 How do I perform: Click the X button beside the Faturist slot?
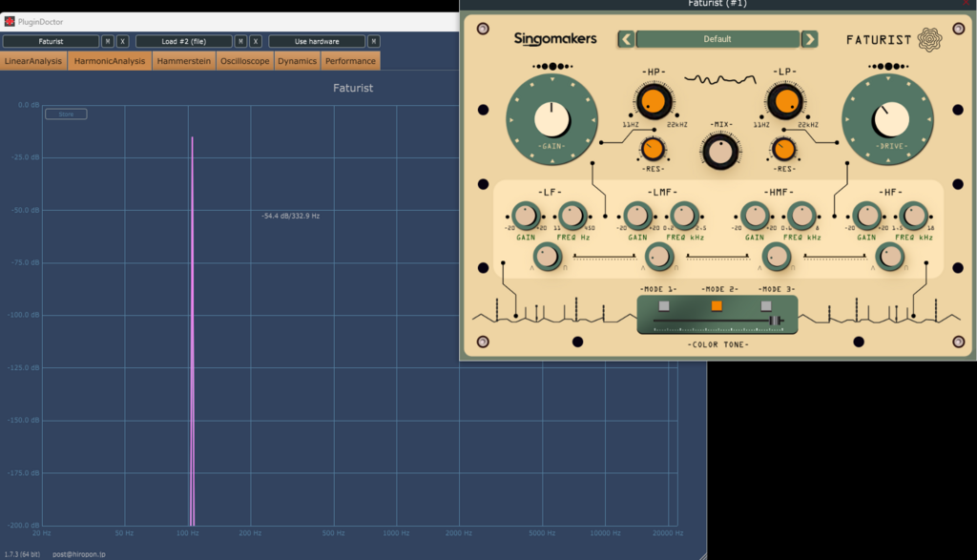click(123, 42)
